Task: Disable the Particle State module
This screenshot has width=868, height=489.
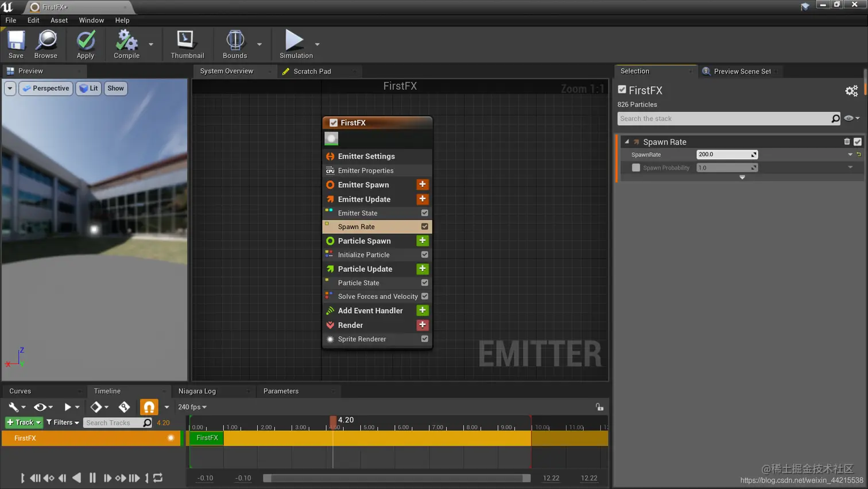Action: (425, 283)
